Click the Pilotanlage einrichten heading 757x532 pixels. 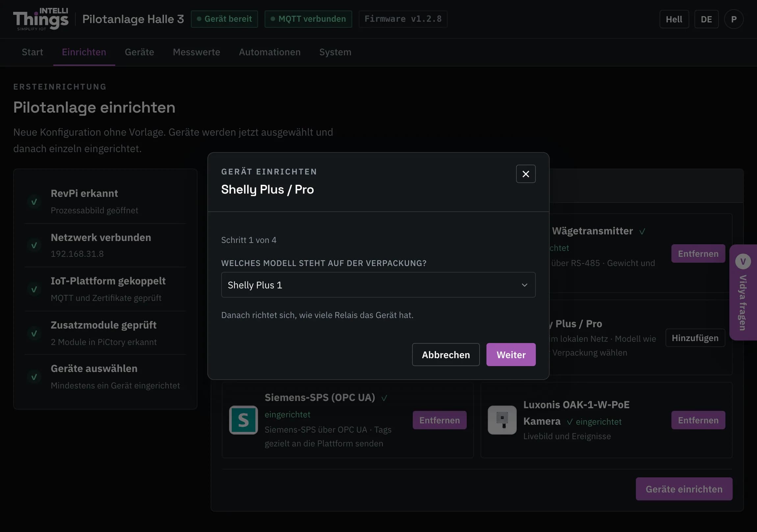coord(94,108)
